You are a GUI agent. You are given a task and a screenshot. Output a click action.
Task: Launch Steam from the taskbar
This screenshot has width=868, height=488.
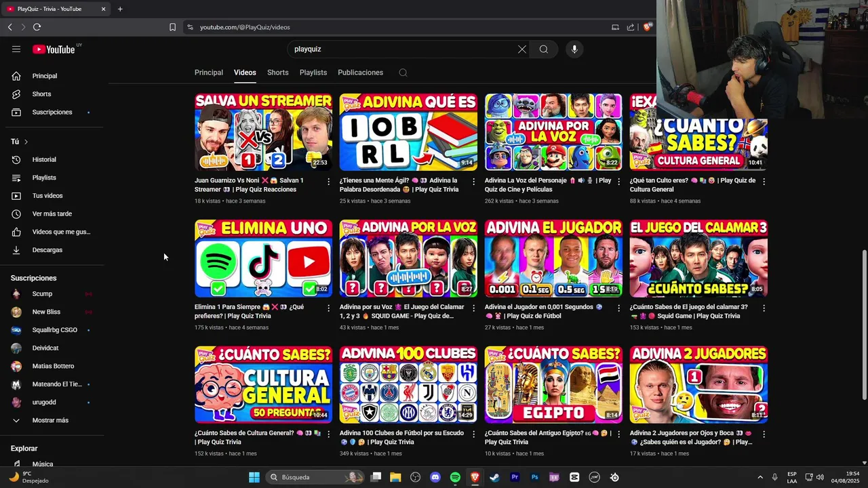pyautogui.click(x=495, y=477)
